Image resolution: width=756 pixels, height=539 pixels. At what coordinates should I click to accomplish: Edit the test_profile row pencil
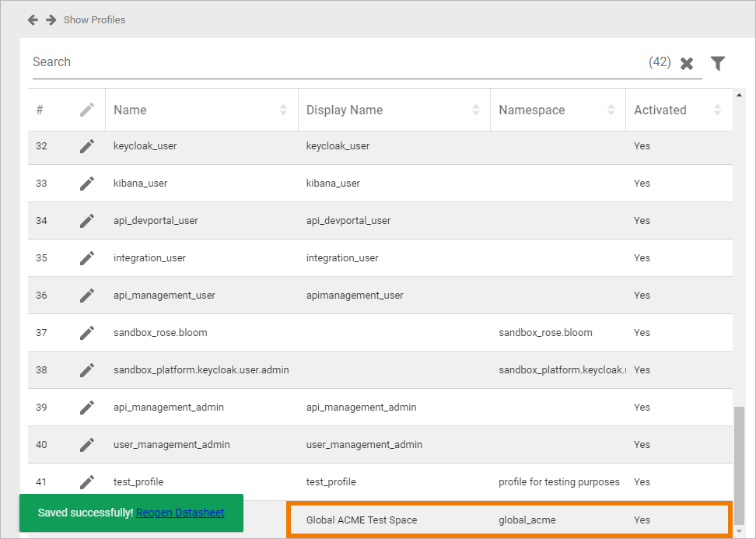pos(87,482)
